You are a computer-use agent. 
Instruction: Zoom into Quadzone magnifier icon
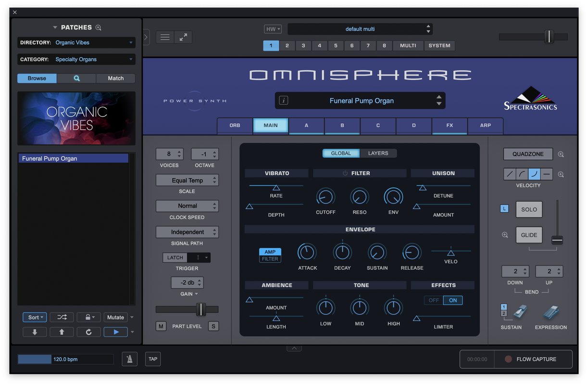point(561,154)
